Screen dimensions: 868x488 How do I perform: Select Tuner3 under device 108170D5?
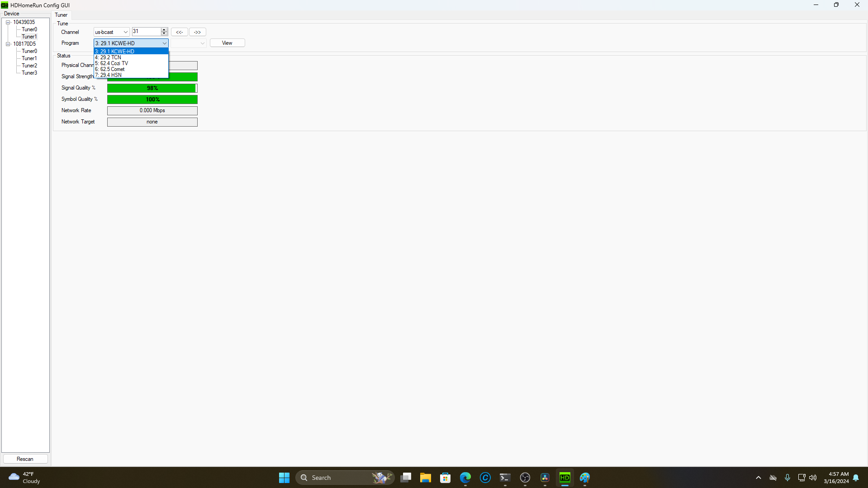pos(29,73)
